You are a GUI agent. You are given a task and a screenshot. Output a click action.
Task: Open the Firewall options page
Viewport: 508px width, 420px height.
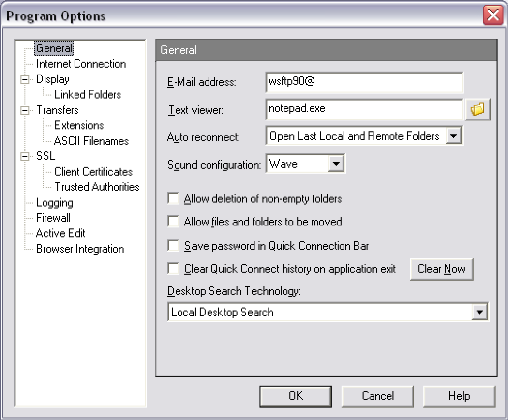coord(53,218)
